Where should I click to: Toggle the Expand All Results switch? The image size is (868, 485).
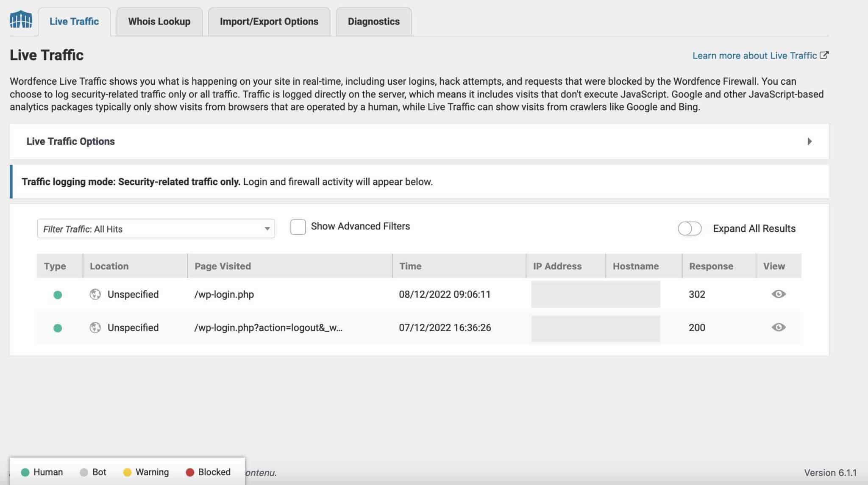pos(690,228)
